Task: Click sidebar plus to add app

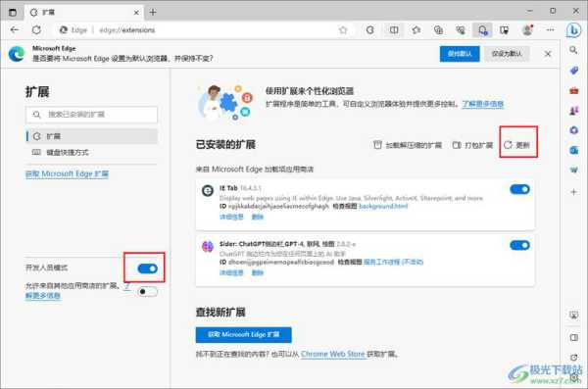Action: point(573,192)
